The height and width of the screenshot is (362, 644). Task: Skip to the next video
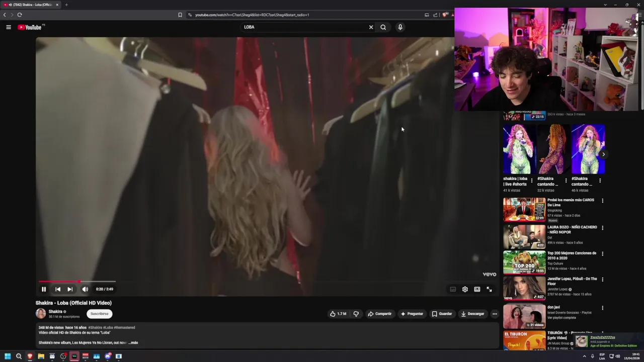coord(70,289)
